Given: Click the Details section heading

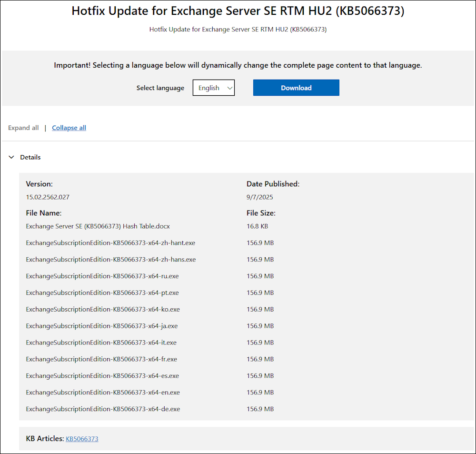Looking at the screenshot, I should click(x=30, y=157).
